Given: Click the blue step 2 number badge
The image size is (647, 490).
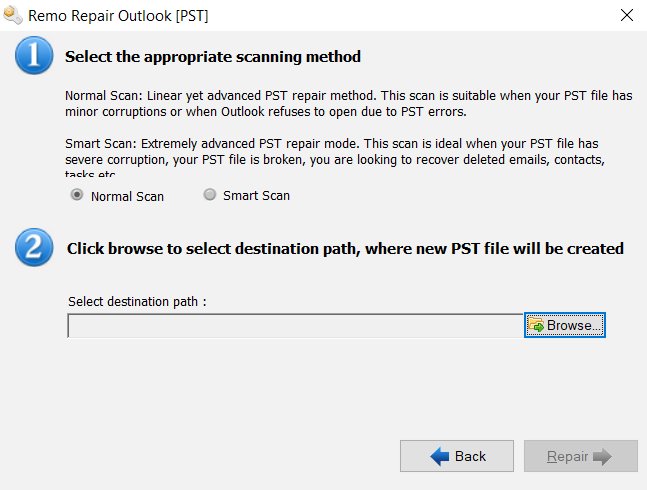Looking at the screenshot, I should pos(35,248).
